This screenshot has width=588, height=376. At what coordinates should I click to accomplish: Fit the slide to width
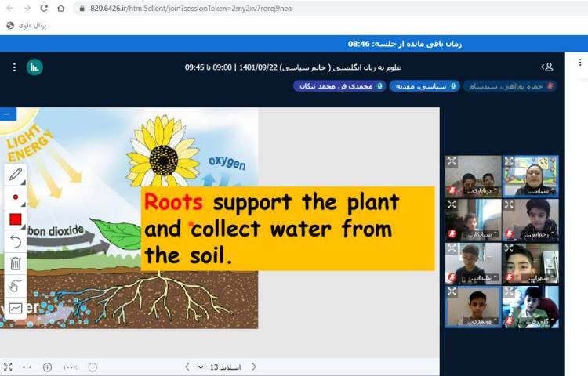tap(27, 367)
